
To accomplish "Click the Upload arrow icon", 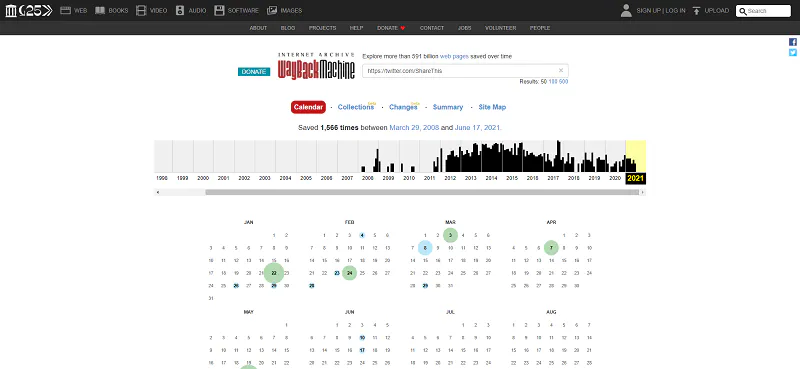I will coord(696,10).
